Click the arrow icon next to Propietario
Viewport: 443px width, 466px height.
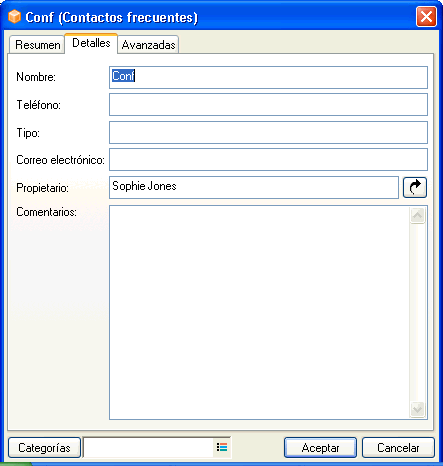point(415,187)
